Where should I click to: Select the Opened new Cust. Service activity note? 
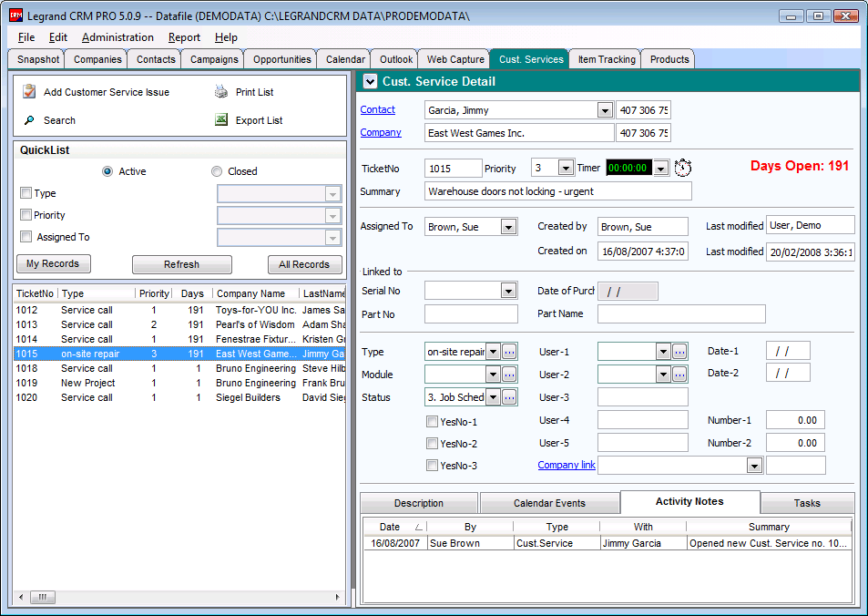(608, 543)
